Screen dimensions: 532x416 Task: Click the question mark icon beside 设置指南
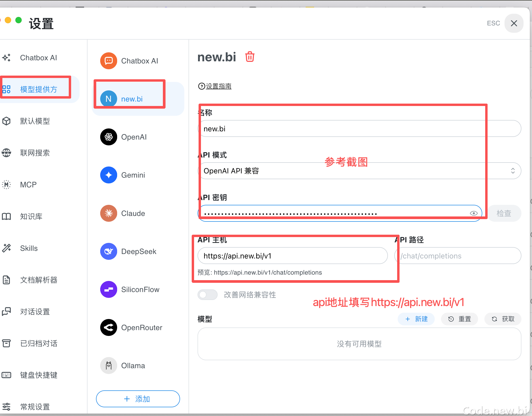201,86
